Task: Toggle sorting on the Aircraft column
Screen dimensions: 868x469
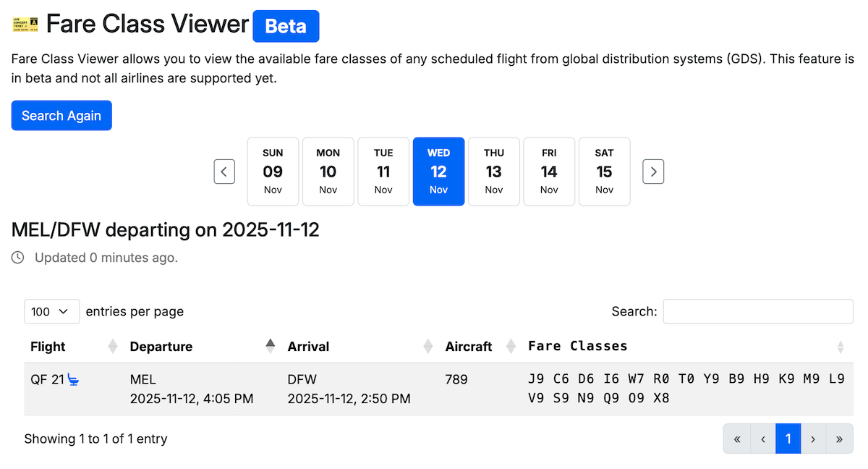Action: [x=512, y=346]
